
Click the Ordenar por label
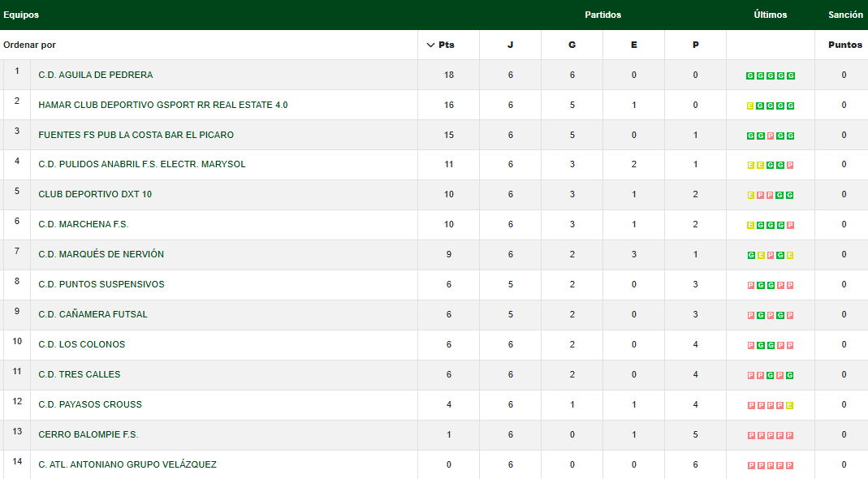[x=30, y=45]
